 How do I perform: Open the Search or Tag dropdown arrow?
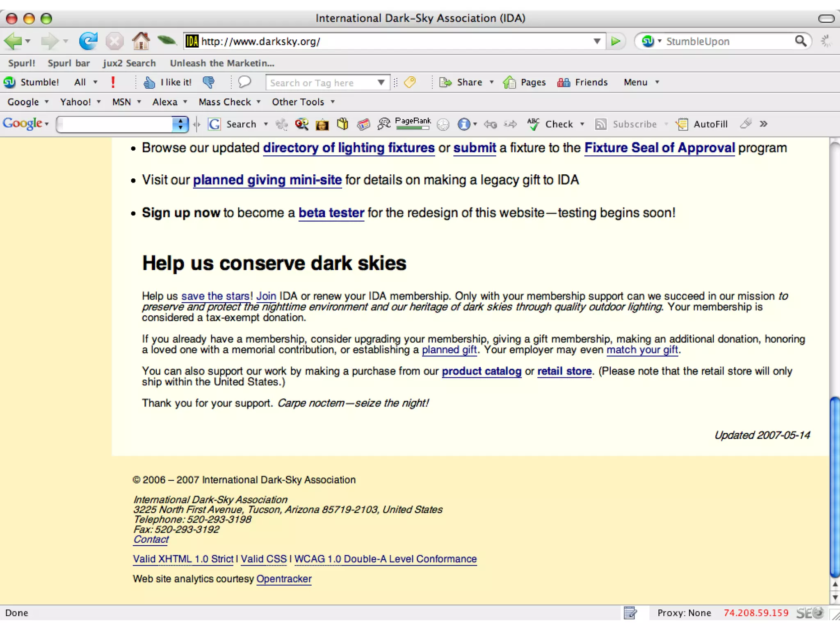click(381, 82)
